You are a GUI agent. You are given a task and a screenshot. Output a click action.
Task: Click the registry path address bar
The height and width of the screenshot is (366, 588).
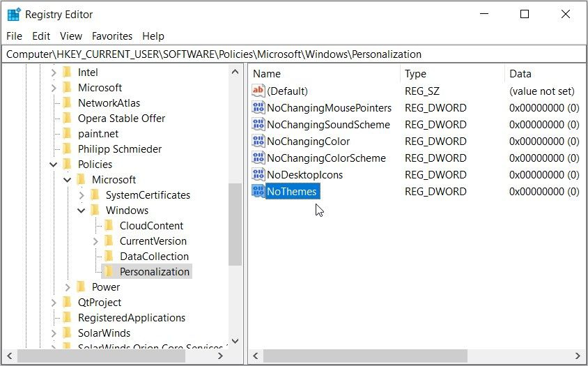coord(293,54)
